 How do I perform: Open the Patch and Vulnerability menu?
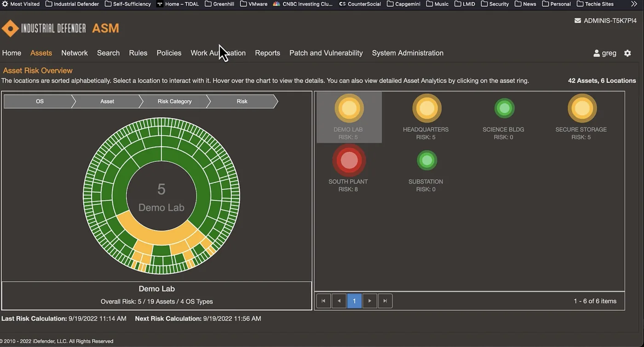pos(326,53)
